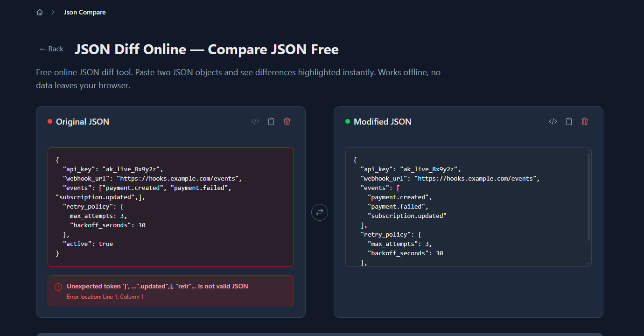Format the Modified JSON with code icon
Screen dimensions: 644x336
(x=553, y=121)
